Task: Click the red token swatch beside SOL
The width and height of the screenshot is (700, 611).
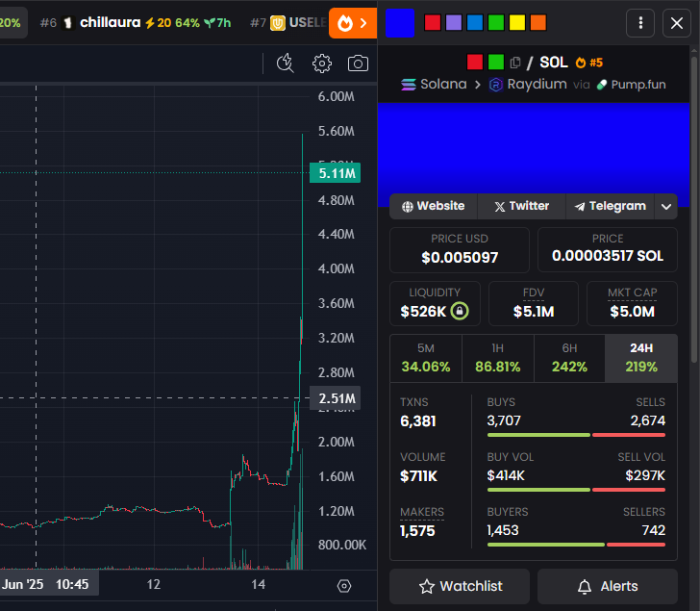Action: coord(475,63)
